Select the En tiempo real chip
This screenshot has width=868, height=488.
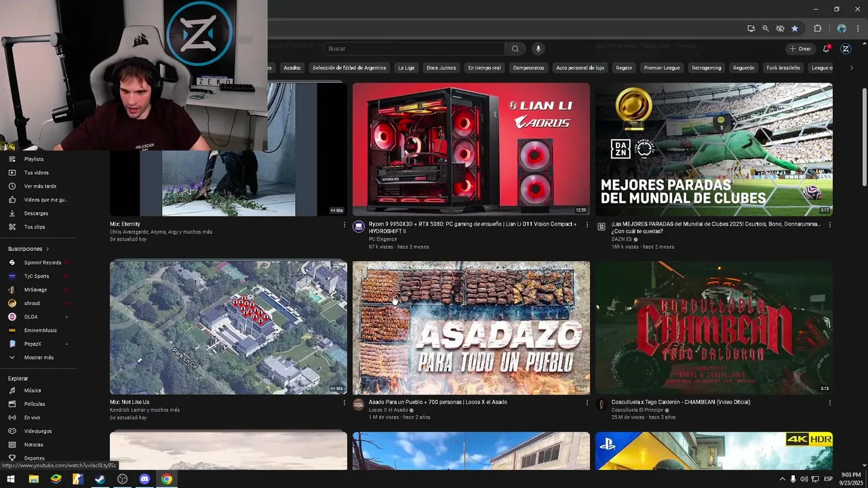484,68
